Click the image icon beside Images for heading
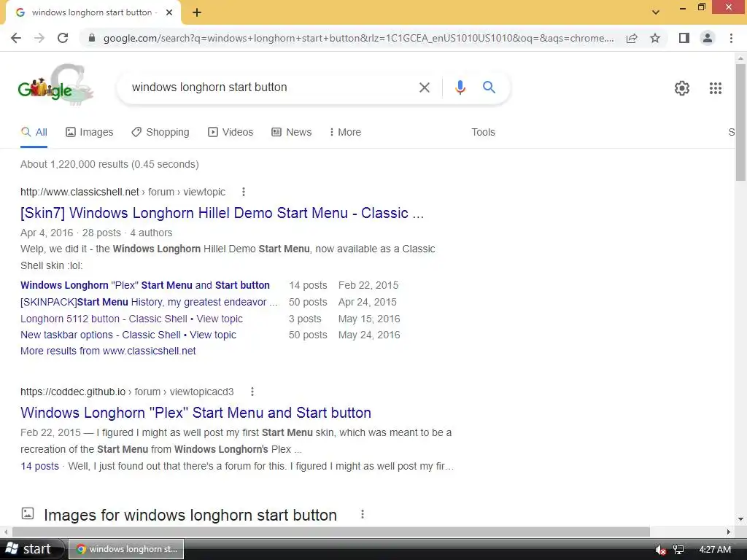Screen dimensions: 747x560 click(x=28, y=513)
